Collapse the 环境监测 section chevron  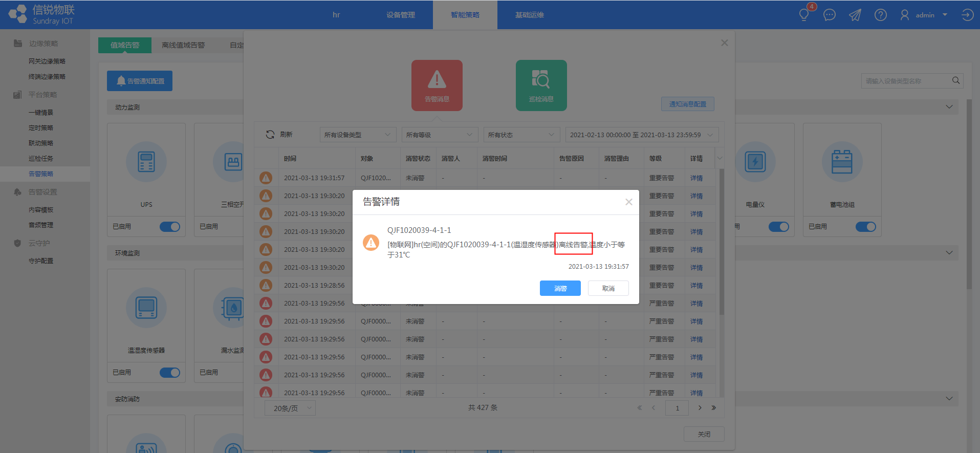coord(949,253)
